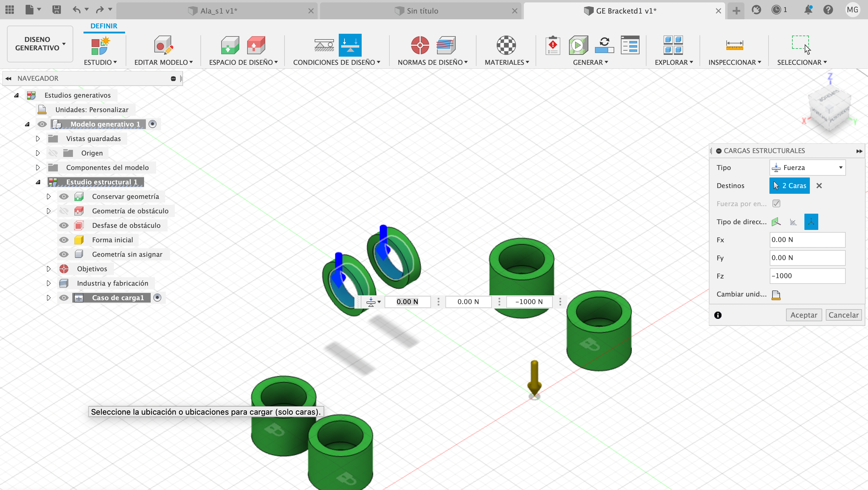Click the Fx input field in dialog
Screen dimensions: 868x490
click(x=807, y=240)
